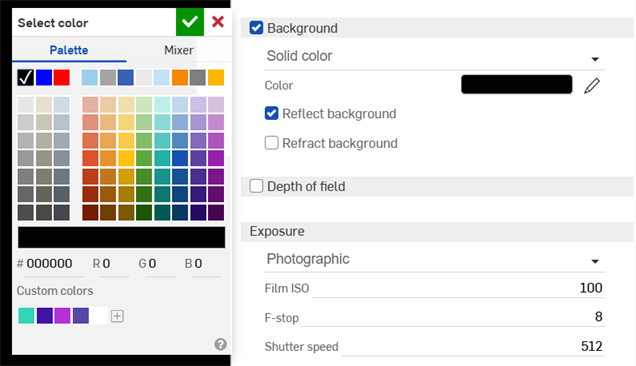The image size is (636, 366).
Task: Select the checked black swatch
Action: (x=26, y=78)
